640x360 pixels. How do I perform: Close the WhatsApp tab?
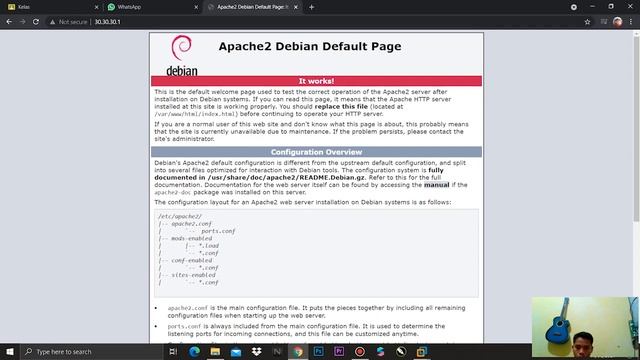pyautogui.click(x=196, y=7)
